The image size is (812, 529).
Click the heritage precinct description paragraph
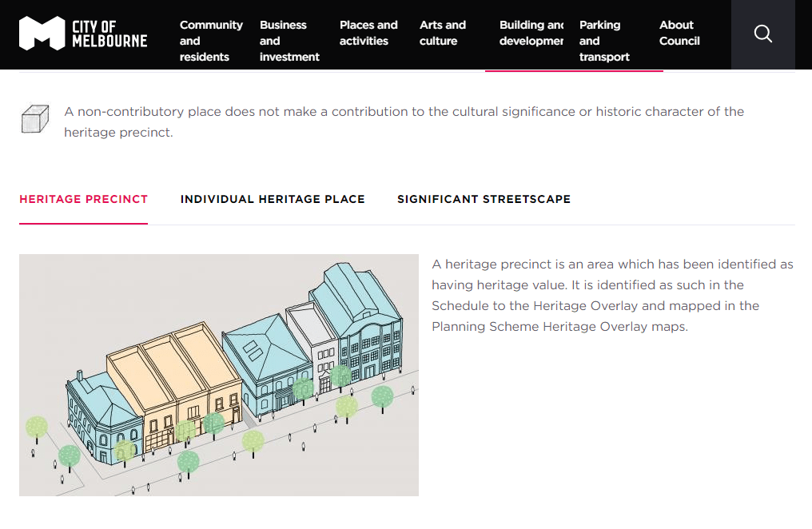(x=612, y=295)
